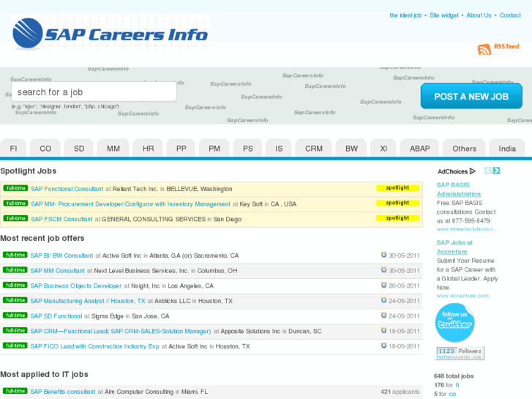This screenshot has width=532, height=399.
Task: Click the spotlight tag on SAP Functional Consultant
Action: [397, 188]
